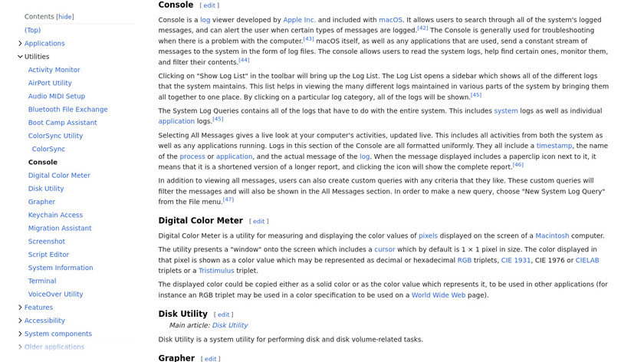Select the ColorSync subsection entry
The height and width of the screenshot is (362, 644).
48,149
